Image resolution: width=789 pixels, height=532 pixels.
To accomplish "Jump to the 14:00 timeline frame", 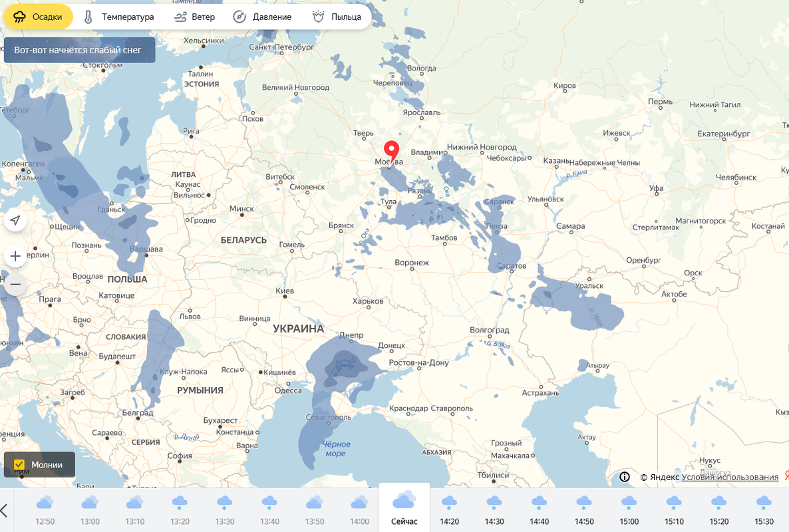I will coord(359,510).
